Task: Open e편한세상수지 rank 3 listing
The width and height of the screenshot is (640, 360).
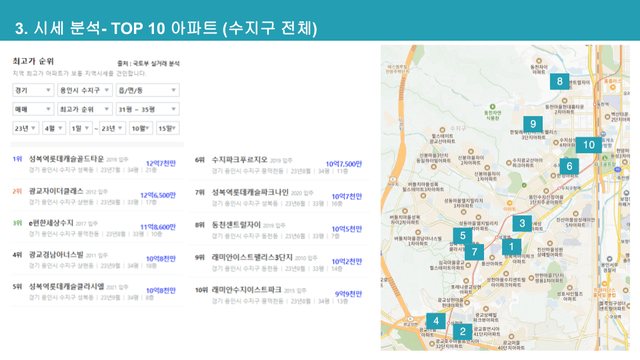Action: pos(51,223)
